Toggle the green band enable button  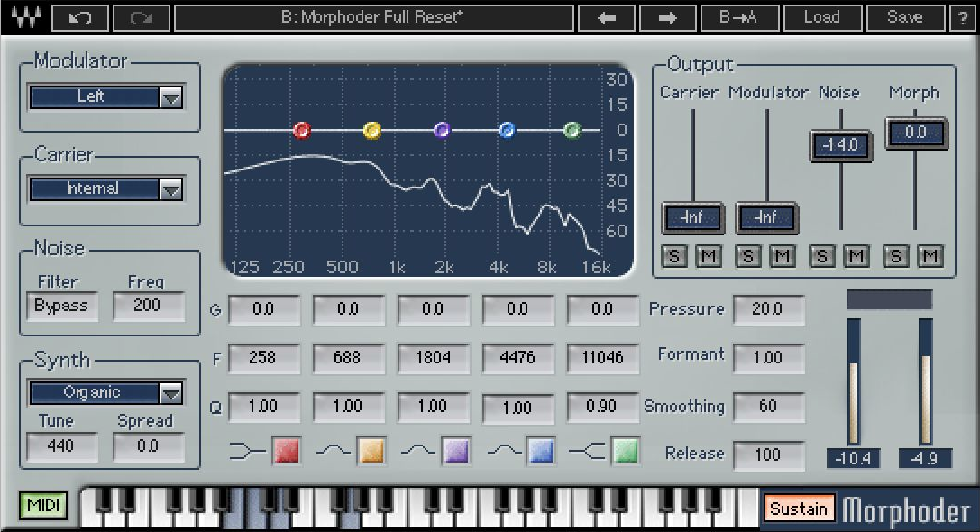[626, 451]
